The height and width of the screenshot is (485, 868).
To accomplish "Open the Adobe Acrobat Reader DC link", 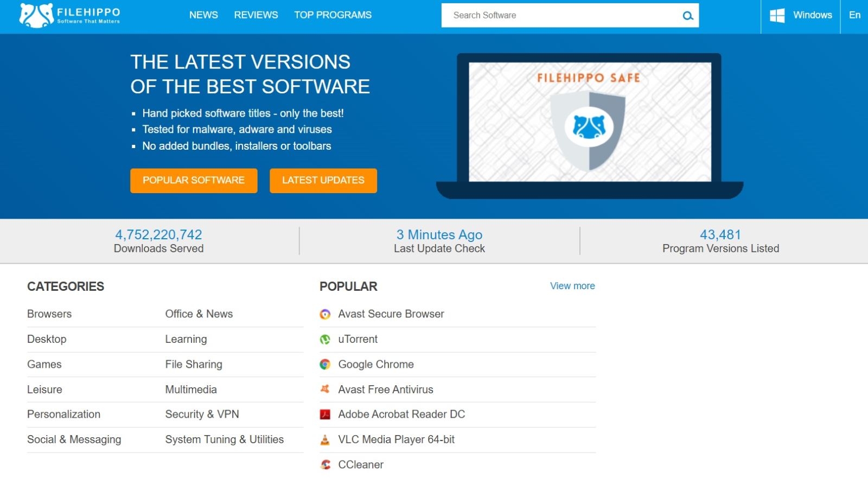I will [401, 414].
